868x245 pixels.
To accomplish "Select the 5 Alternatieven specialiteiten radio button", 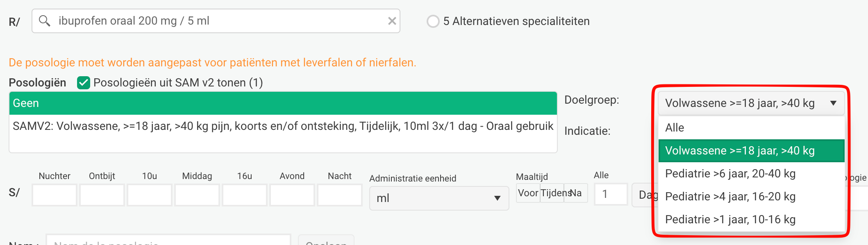I will (433, 21).
